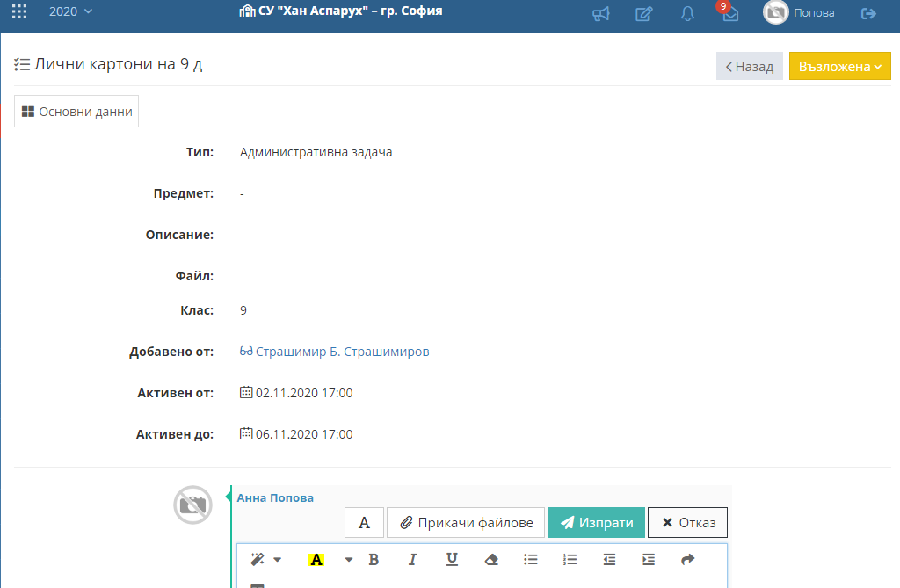This screenshot has width=900, height=588.
Task: Clear formatting with the eraser icon
Action: click(491, 559)
